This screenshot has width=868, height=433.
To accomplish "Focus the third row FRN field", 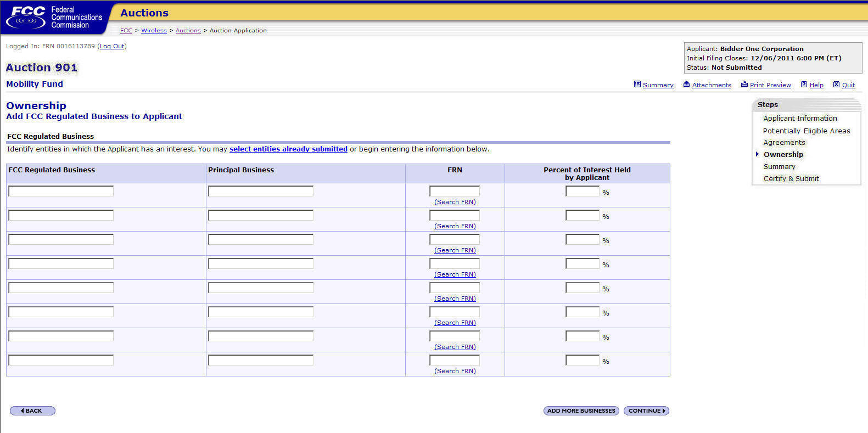I will tap(455, 239).
